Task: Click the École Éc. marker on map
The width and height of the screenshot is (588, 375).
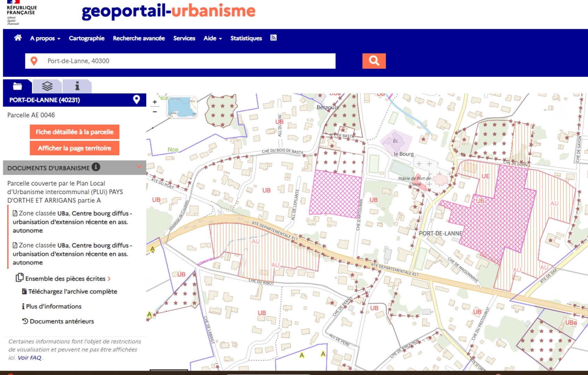Action: tap(396, 141)
